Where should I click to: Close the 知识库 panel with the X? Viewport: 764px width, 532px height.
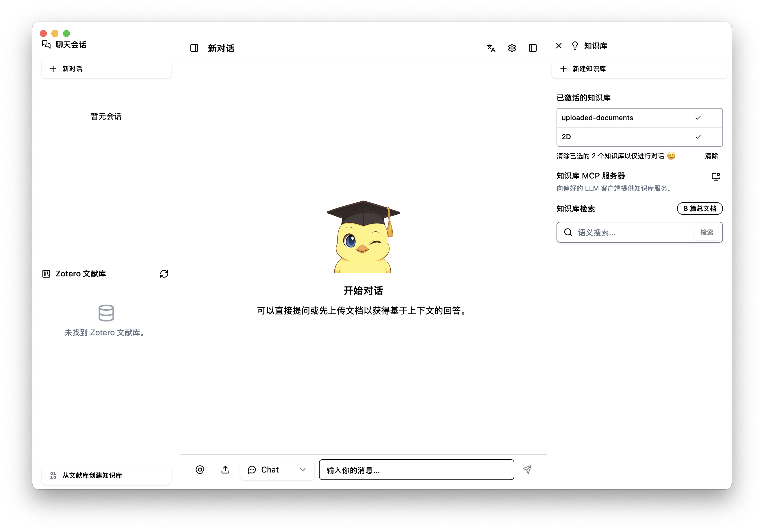coord(558,46)
